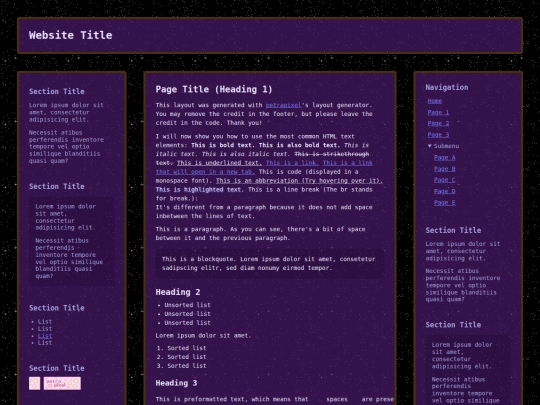
Task: Click the Section Title above the sidebar List items
Action: [57, 308]
